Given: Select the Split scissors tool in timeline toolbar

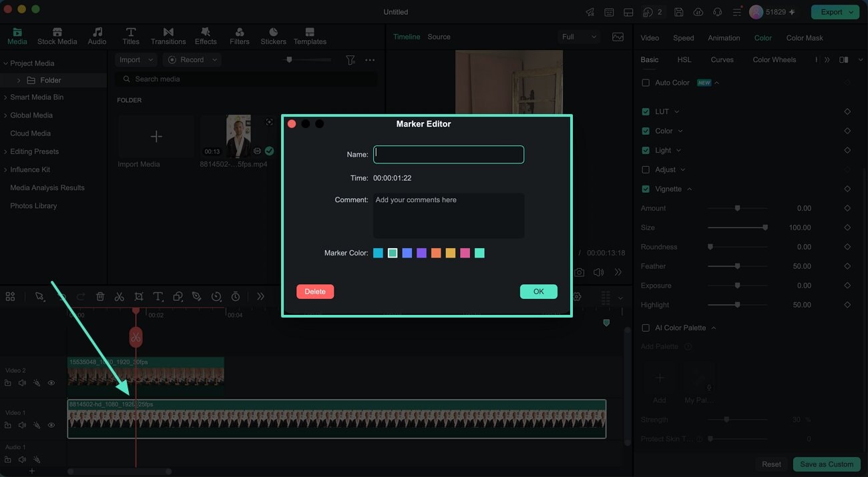Looking at the screenshot, I should pyautogui.click(x=119, y=296).
